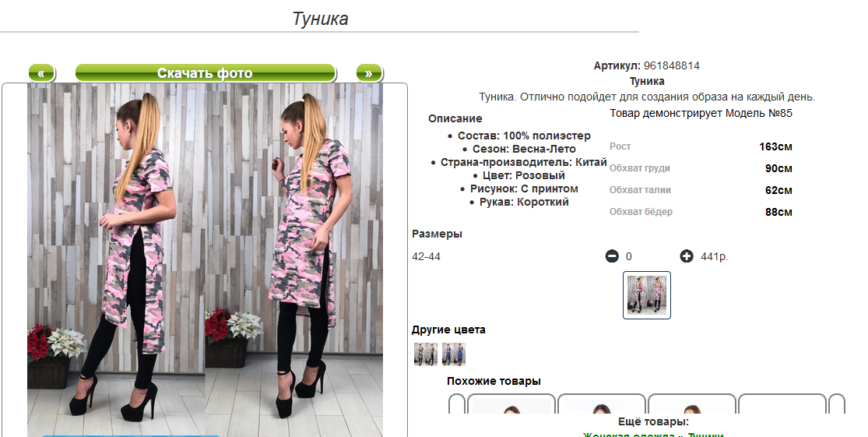Viewport: 868px width, 437px height.
Task: Click the article number 961848814
Action: [x=672, y=65]
